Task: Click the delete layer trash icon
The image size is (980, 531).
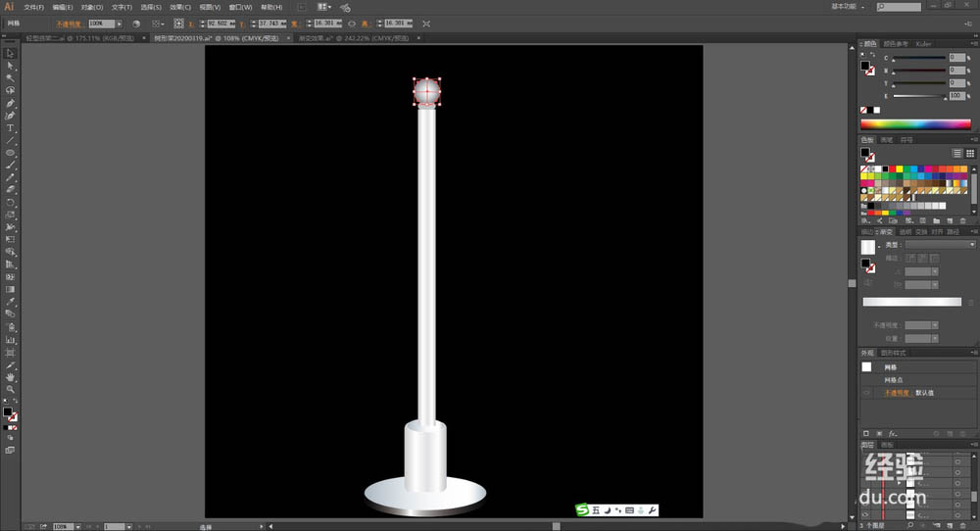Action: 962,526
